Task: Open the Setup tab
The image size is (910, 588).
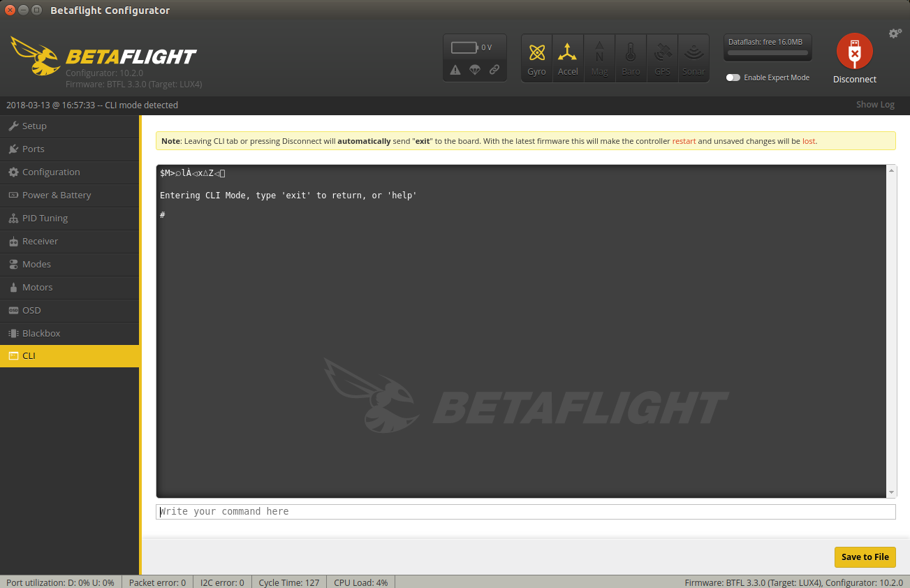Action: (x=70, y=126)
